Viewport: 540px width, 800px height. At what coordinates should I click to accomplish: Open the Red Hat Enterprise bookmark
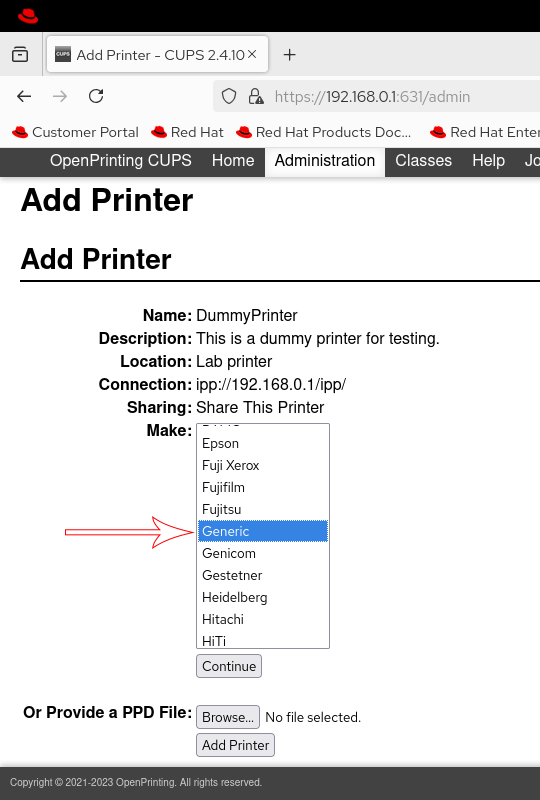tap(484, 132)
